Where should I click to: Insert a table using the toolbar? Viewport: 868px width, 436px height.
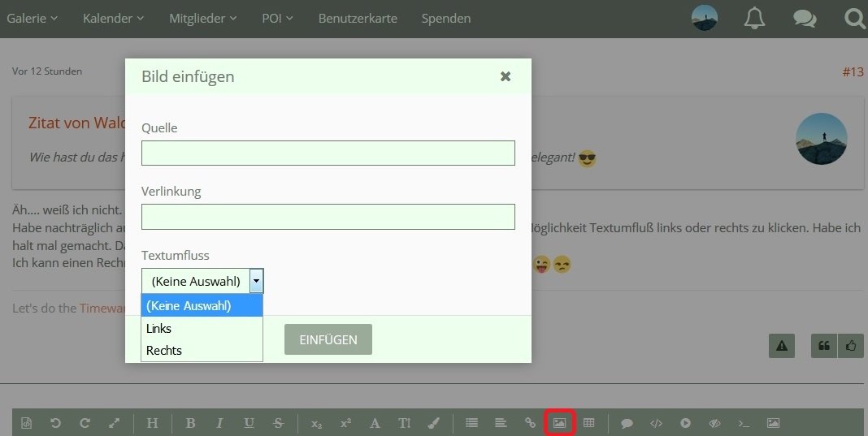pos(589,423)
